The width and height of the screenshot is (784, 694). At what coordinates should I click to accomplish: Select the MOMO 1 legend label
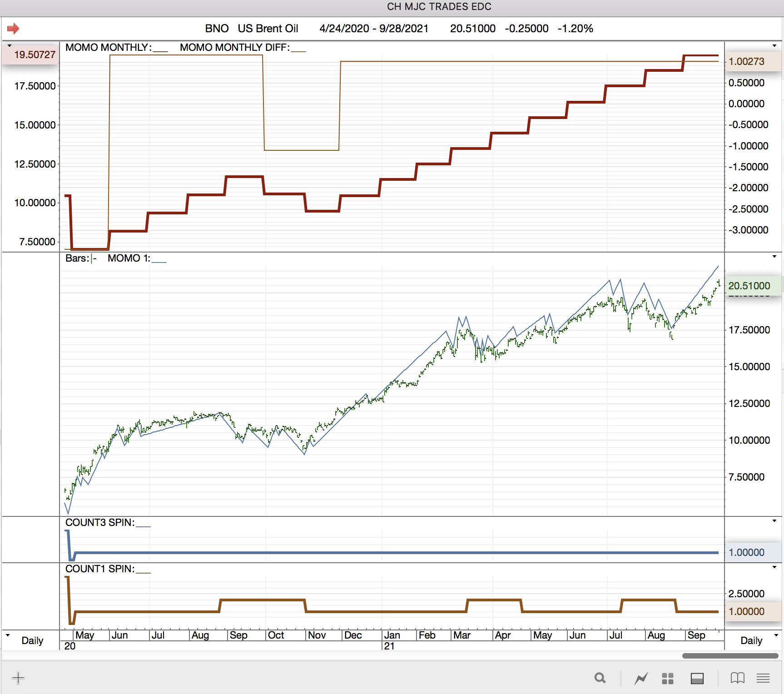[129, 258]
